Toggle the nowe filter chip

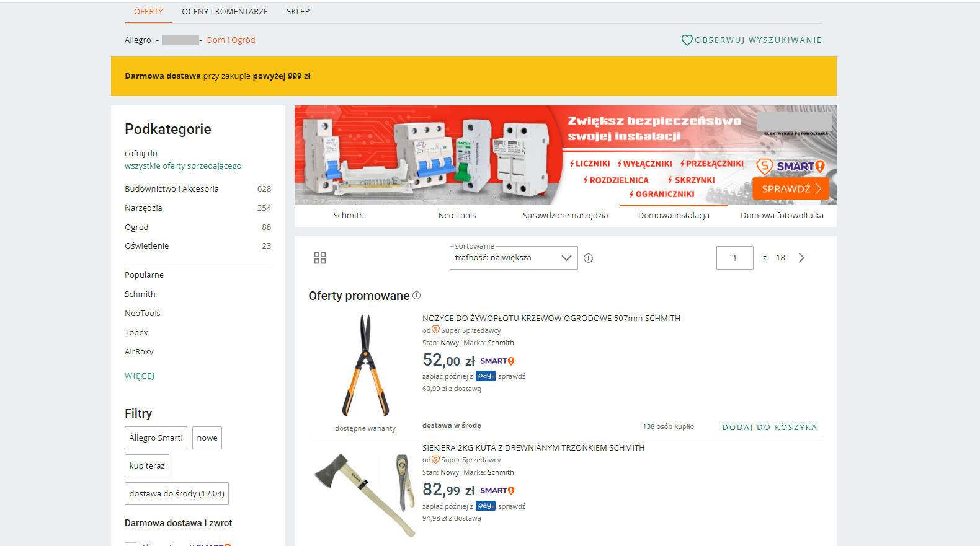(207, 438)
